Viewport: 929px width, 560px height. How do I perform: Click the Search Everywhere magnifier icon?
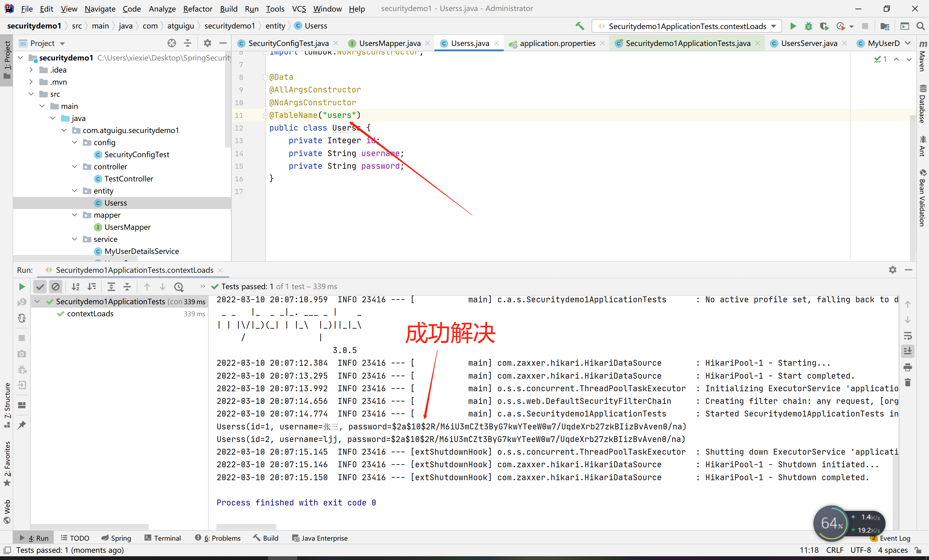click(x=920, y=26)
